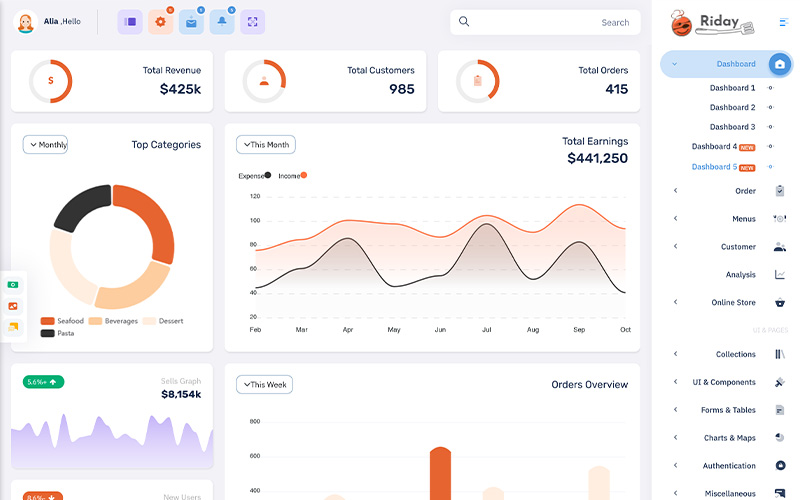Expand the Collections chevron
This screenshot has width=800, height=500.
pyautogui.click(x=676, y=354)
